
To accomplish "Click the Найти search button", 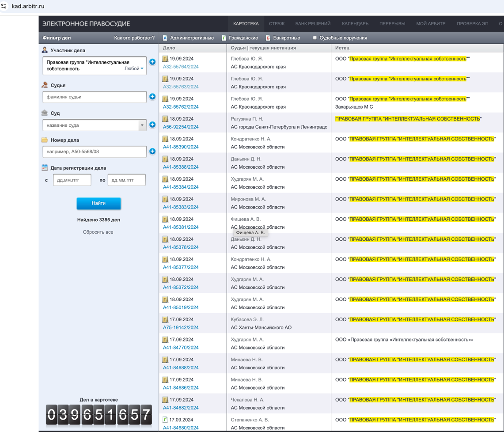I will (99, 203).
